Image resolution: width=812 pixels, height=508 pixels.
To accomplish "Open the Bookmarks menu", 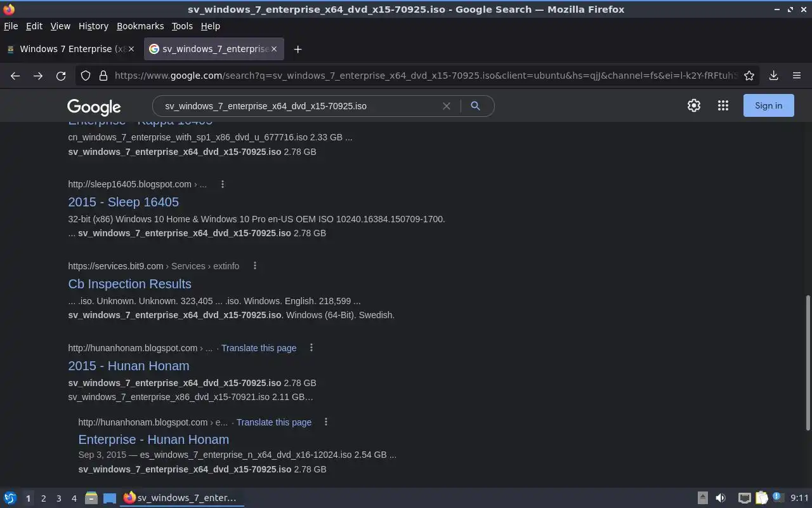I will point(140,26).
